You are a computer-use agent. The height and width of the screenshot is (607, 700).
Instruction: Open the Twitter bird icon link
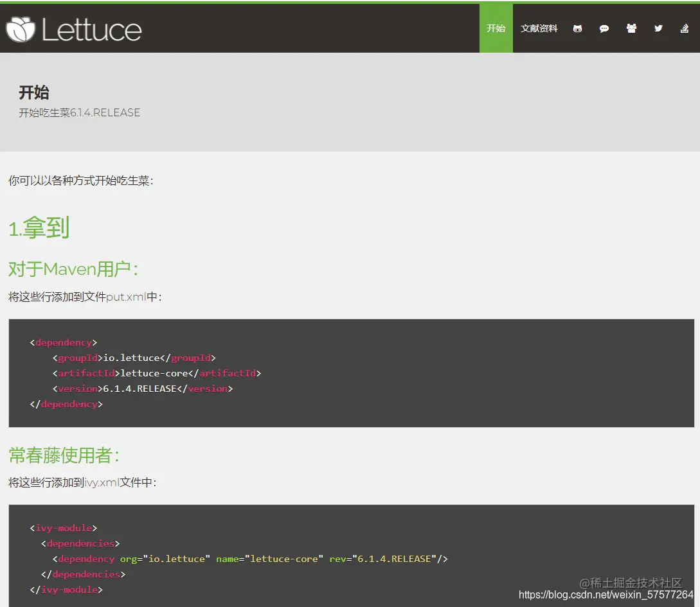click(658, 28)
